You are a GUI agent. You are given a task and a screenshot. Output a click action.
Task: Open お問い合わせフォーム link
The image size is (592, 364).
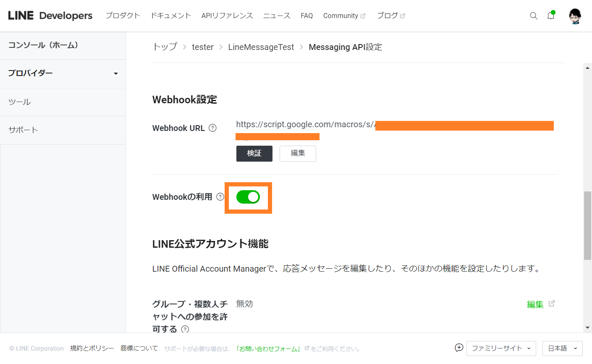coord(268,349)
